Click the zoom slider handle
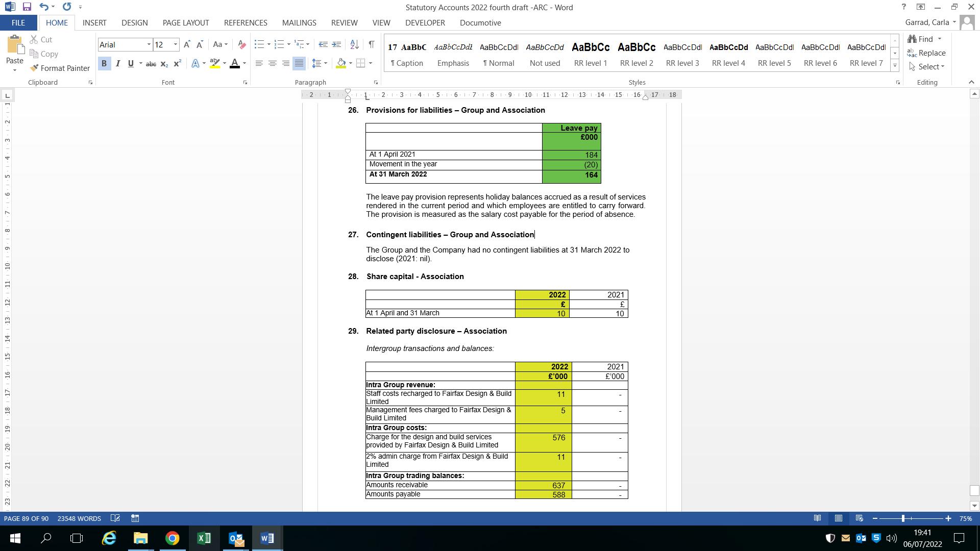This screenshot has width=980, height=551. tap(903, 518)
